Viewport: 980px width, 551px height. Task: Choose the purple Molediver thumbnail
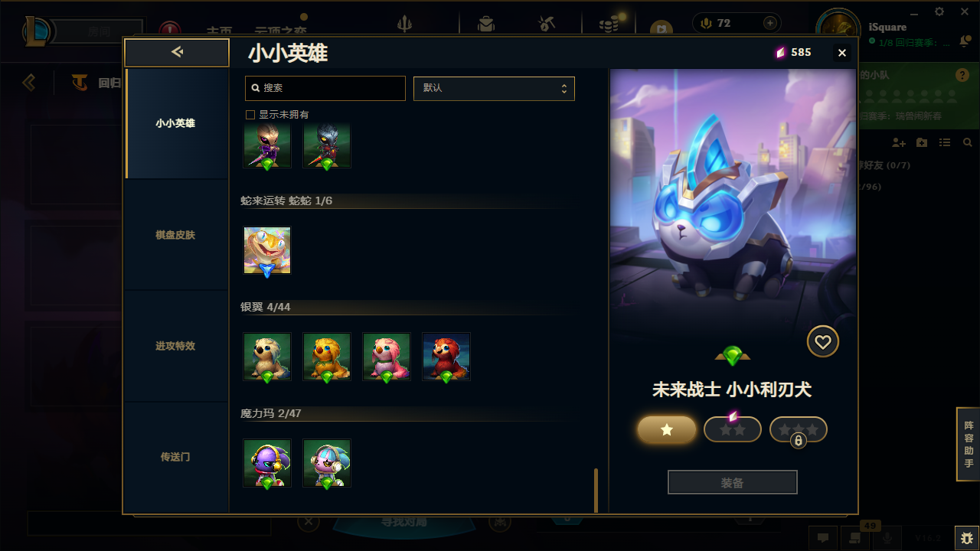267,463
